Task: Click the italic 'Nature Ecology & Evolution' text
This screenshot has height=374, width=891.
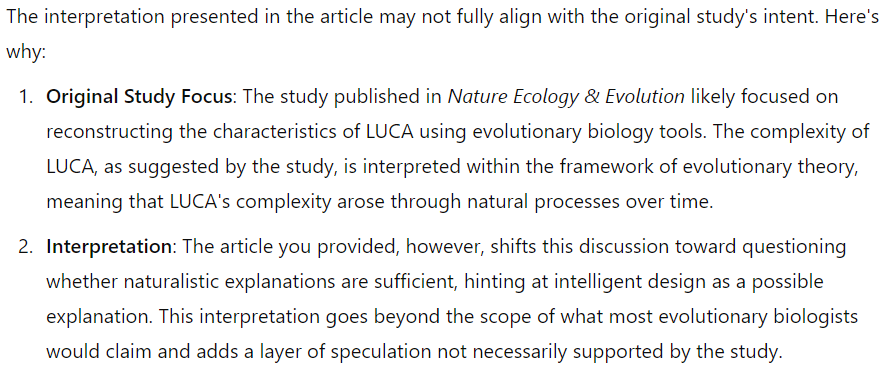Action: click(x=566, y=97)
